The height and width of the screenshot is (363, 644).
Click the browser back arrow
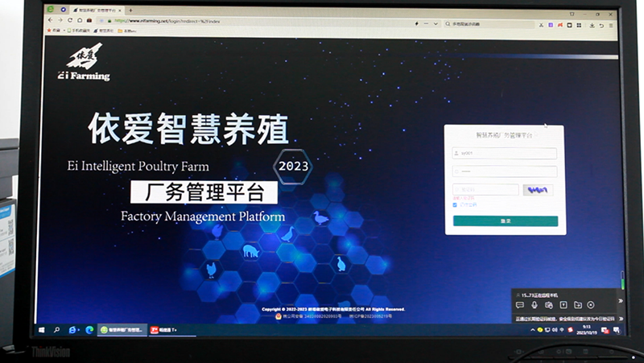[50, 19]
